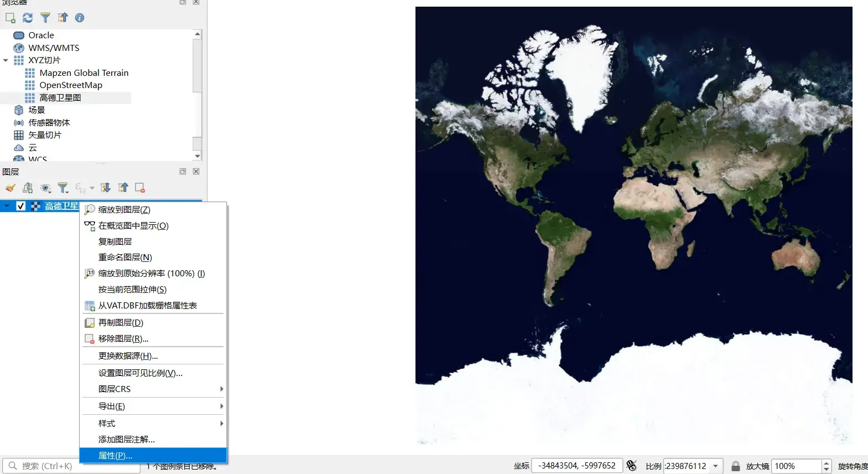The image size is (868, 474).
Task: Open the expression filter dropdown arrow
Action: tap(92, 188)
